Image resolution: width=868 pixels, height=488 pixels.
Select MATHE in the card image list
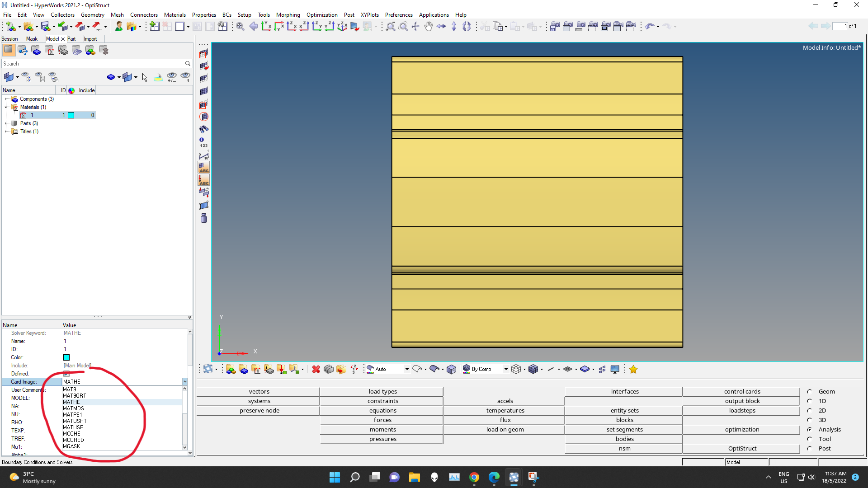coord(122,402)
